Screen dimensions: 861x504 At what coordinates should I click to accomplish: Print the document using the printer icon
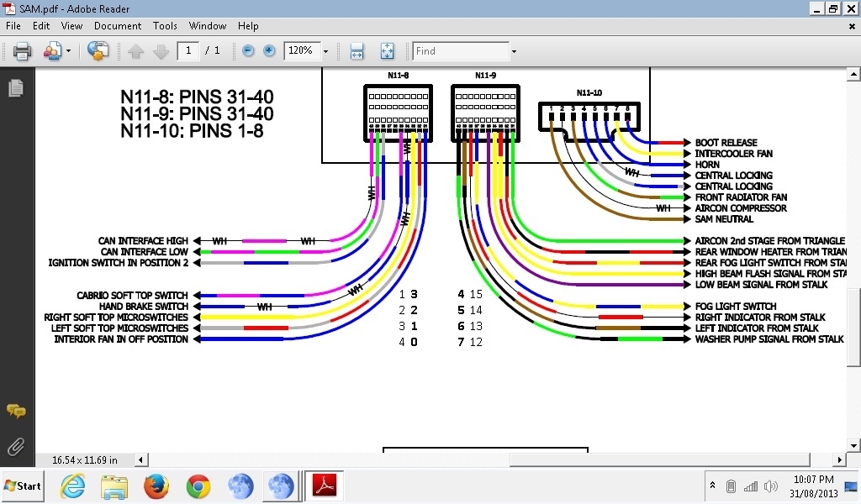coord(23,50)
